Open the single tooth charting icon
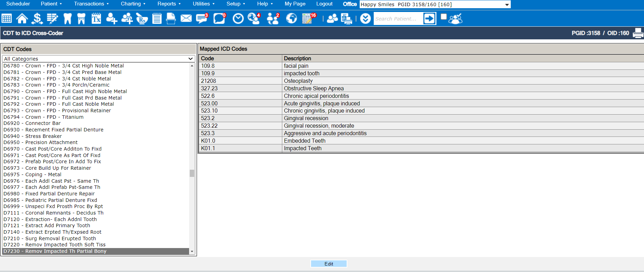 pos(67,18)
